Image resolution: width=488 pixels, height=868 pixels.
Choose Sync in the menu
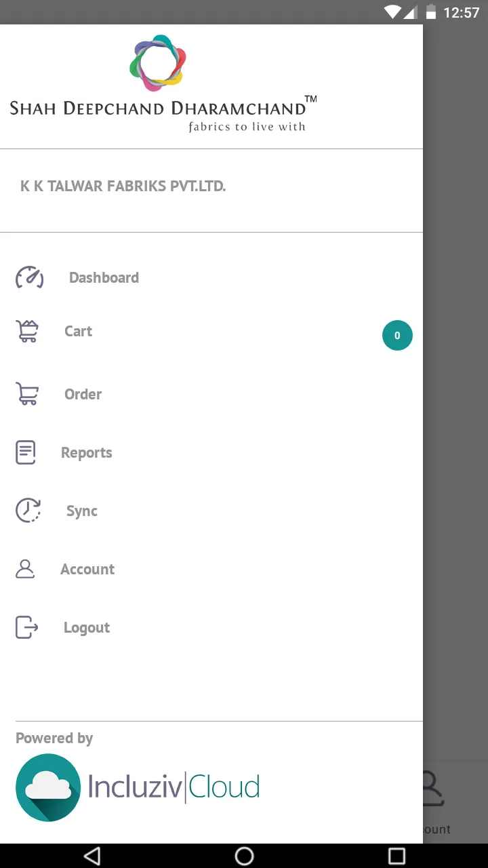tap(82, 511)
